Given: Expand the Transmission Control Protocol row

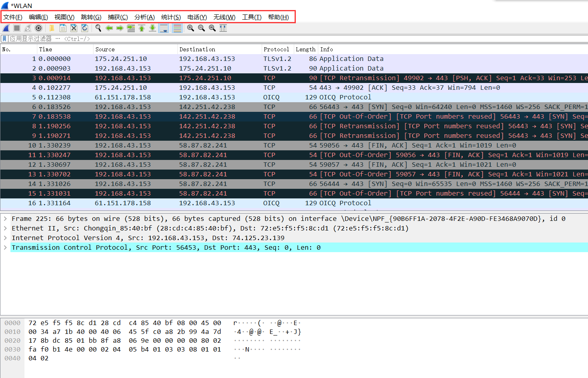Looking at the screenshot, I should [5, 247].
